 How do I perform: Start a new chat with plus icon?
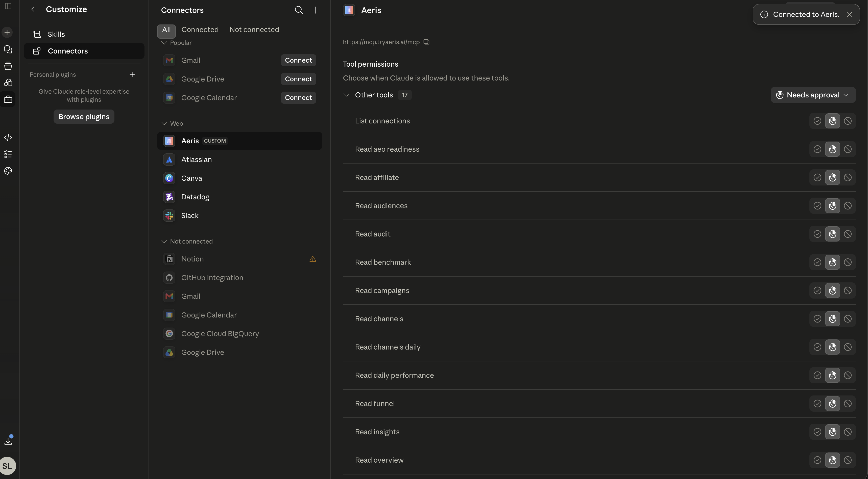tap(7, 32)
